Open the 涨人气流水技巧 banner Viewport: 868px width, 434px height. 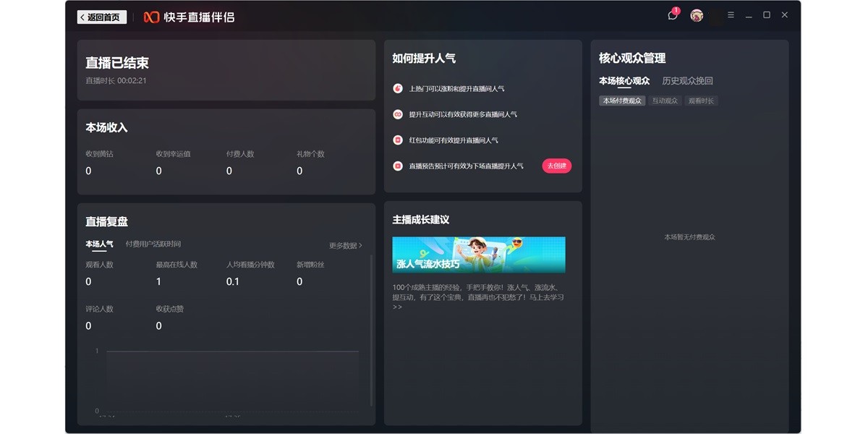479,255
